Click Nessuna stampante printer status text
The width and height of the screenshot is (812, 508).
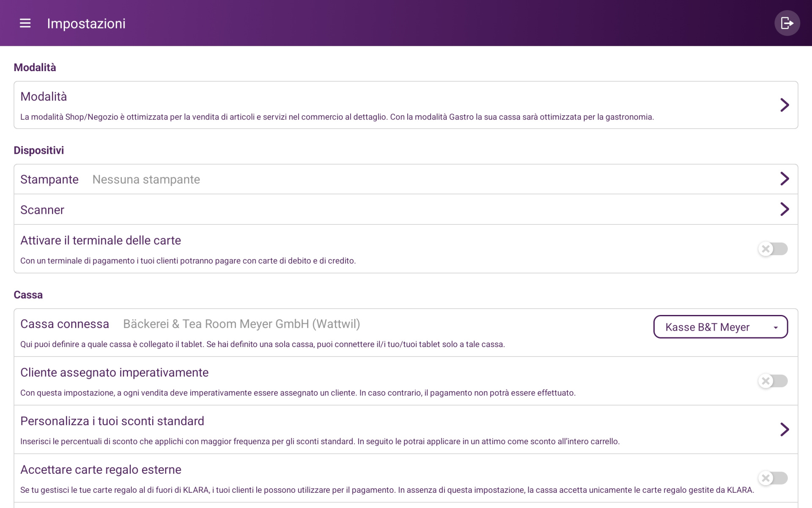click(x=146, y=179)
